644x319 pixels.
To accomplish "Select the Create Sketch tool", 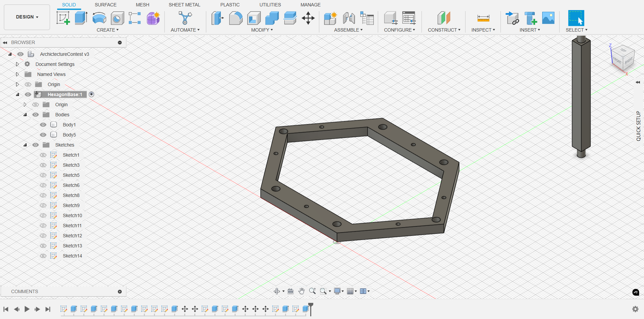I will tap(63, 18).
